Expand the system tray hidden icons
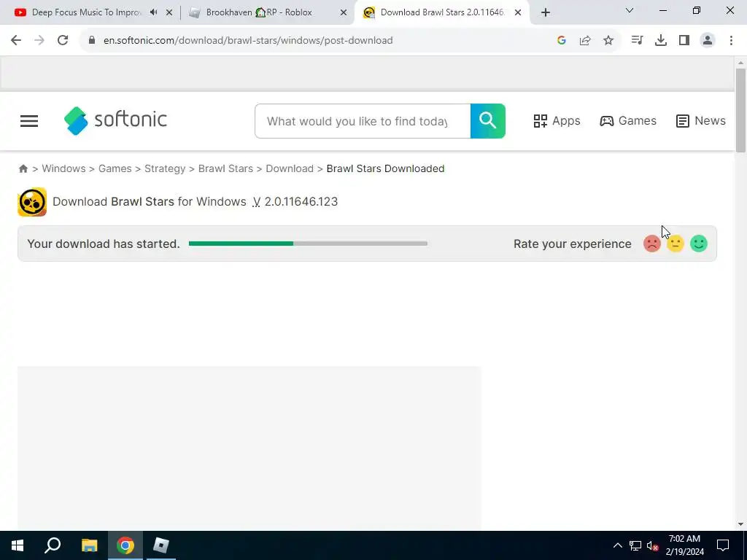 [x=617, y=545]
